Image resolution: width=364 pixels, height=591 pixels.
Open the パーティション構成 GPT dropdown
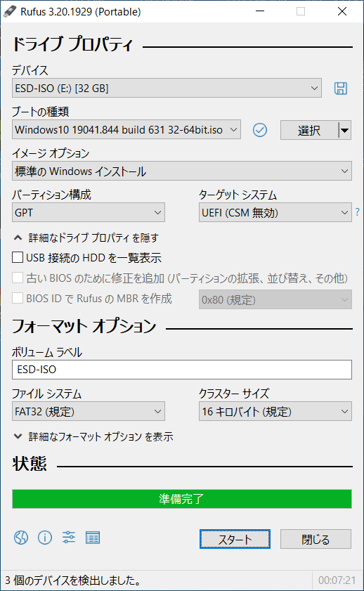[88, 213]
